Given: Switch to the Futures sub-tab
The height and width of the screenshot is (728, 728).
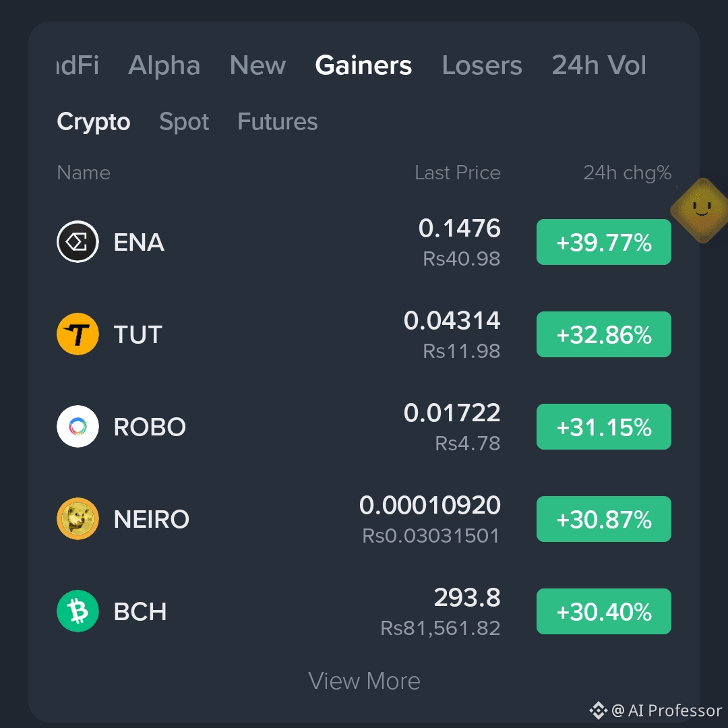Looking at the screenshot, I should pyautogui.click(x=278, y=121).
